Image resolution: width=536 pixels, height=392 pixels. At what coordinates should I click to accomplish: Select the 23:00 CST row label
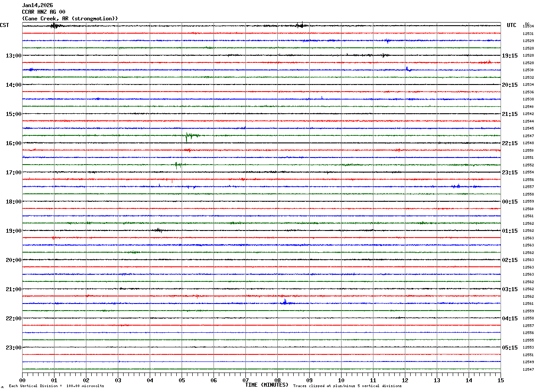tap(14, 348)
